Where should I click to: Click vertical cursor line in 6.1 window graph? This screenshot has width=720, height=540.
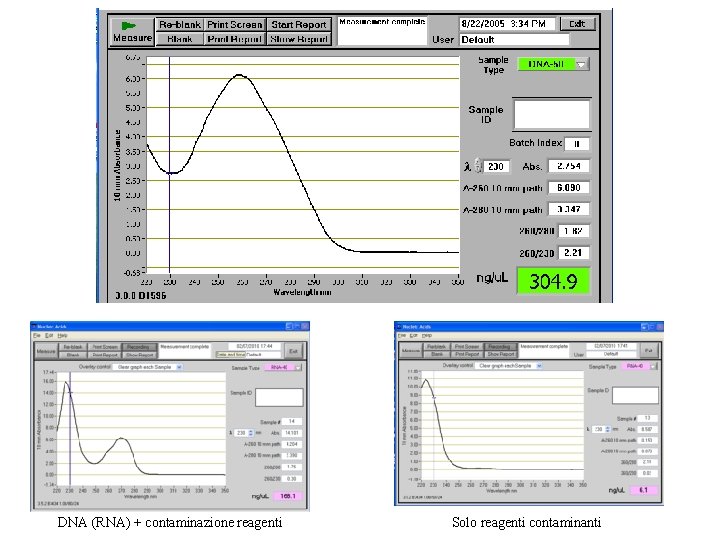(433, 425)
